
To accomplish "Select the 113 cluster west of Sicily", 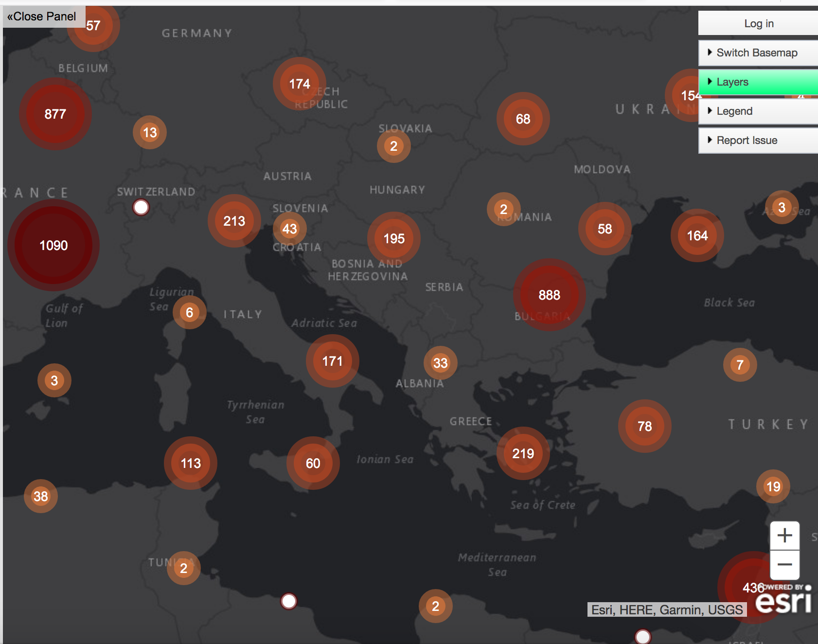I will [191, 463].
